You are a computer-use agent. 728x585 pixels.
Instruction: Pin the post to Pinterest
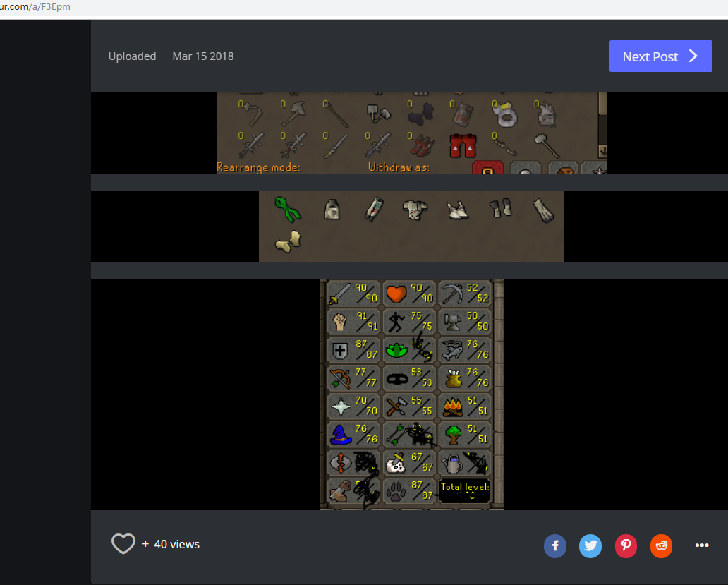click(626, 546)
